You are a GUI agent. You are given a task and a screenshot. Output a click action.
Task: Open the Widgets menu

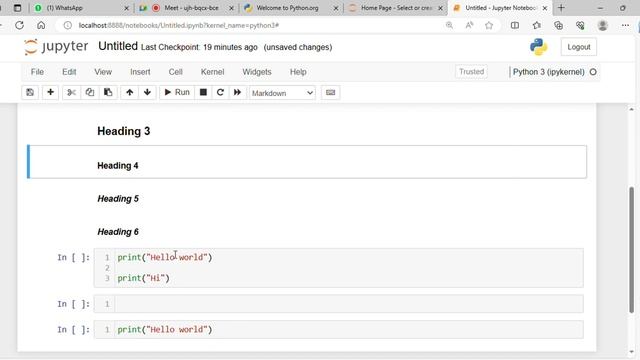click(x=257, y=72)
